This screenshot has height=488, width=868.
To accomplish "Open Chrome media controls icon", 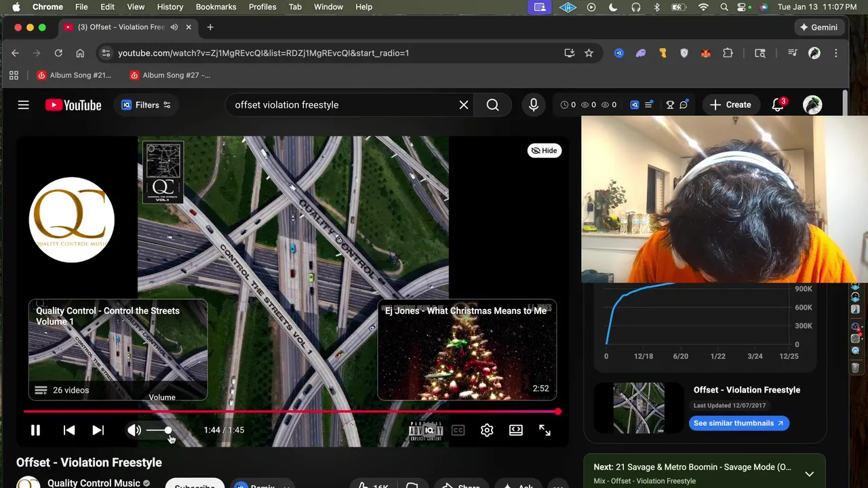I will pos(792,53).
